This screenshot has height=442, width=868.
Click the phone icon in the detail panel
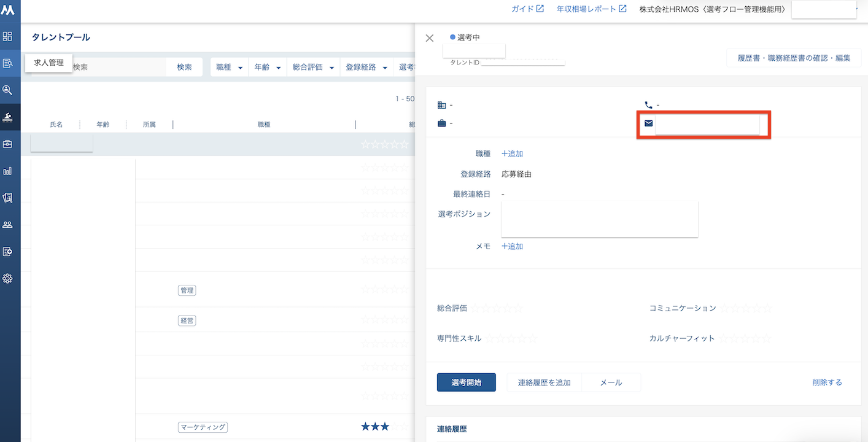pyautogui.click(x=648, y=105)
